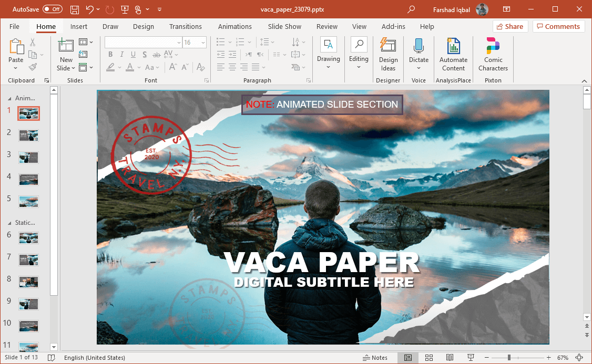Open Automate Content add-in
Viewport: 592px width, 364px height.
click(453, 54)
